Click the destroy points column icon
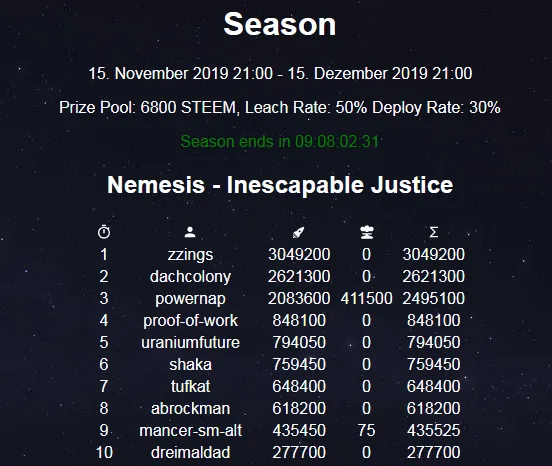552x466 pixels. tap(367, 232)
